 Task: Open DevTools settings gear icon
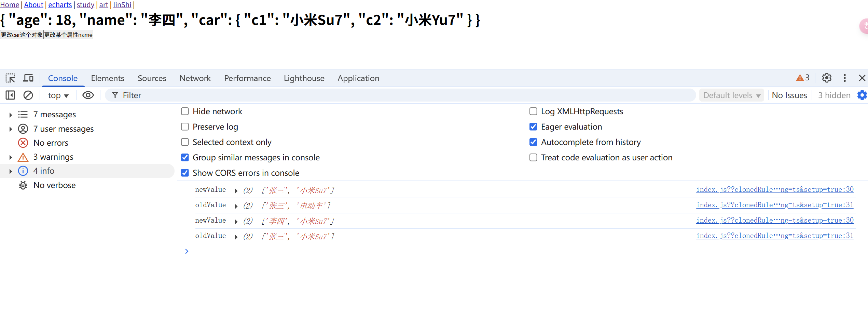(827, 78)
